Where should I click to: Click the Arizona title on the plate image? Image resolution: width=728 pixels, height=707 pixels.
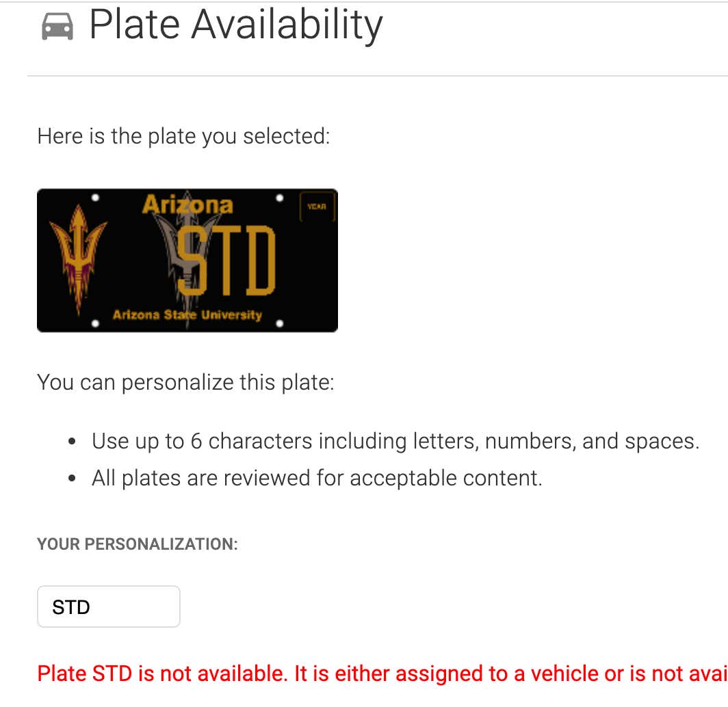click(x=187, y=204)
